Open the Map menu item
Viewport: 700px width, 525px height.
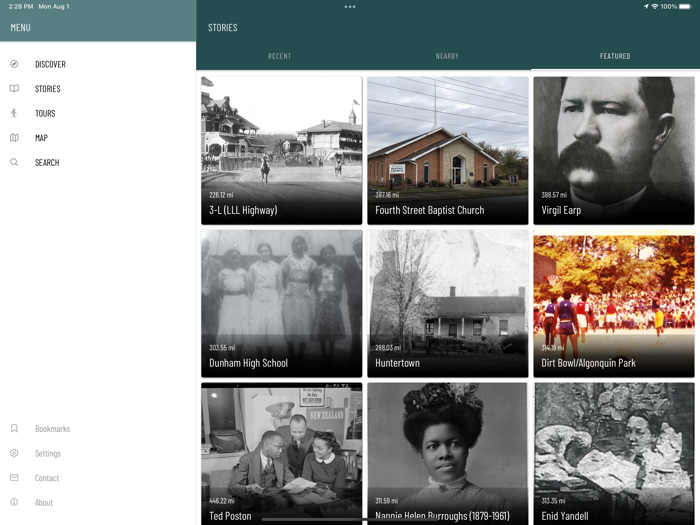[x=42, y=138]
